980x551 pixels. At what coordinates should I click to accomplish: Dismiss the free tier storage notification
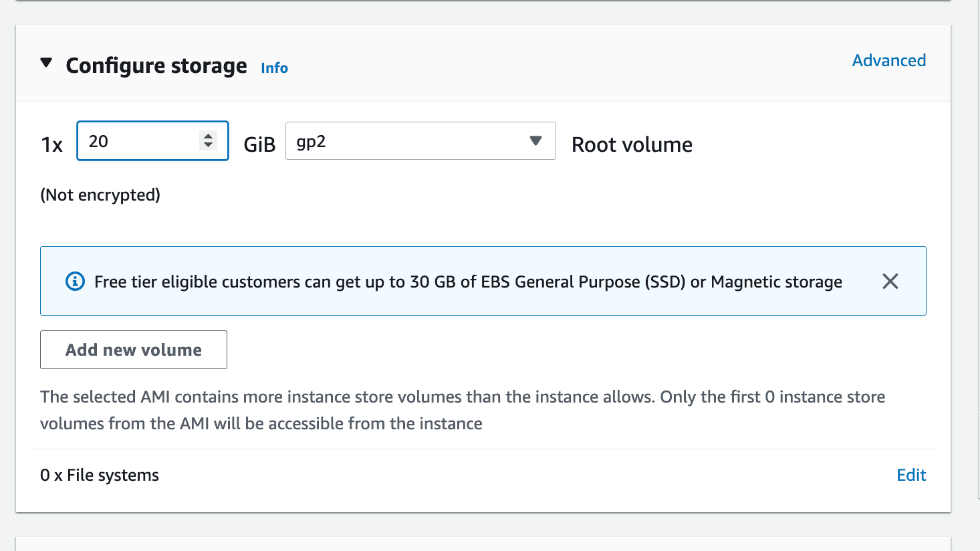point(890,281)
